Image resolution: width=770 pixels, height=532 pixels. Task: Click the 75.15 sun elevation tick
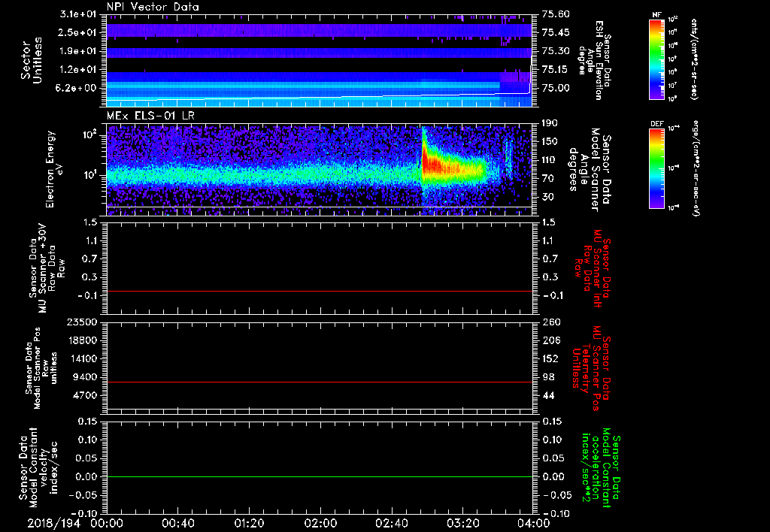(x=556, y=70)
